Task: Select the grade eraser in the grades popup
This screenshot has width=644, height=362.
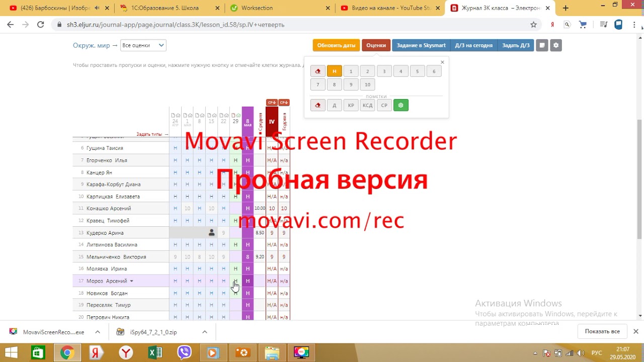Action: [317, 71]
